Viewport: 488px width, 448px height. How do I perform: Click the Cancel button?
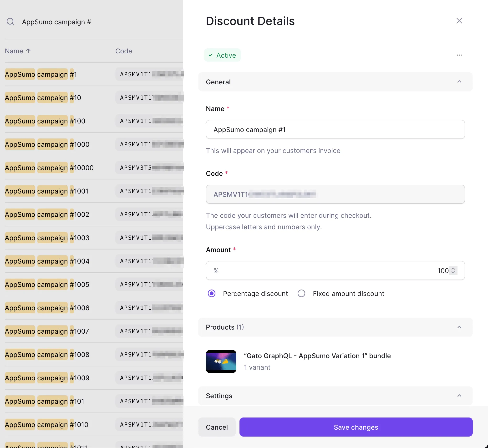217,427
